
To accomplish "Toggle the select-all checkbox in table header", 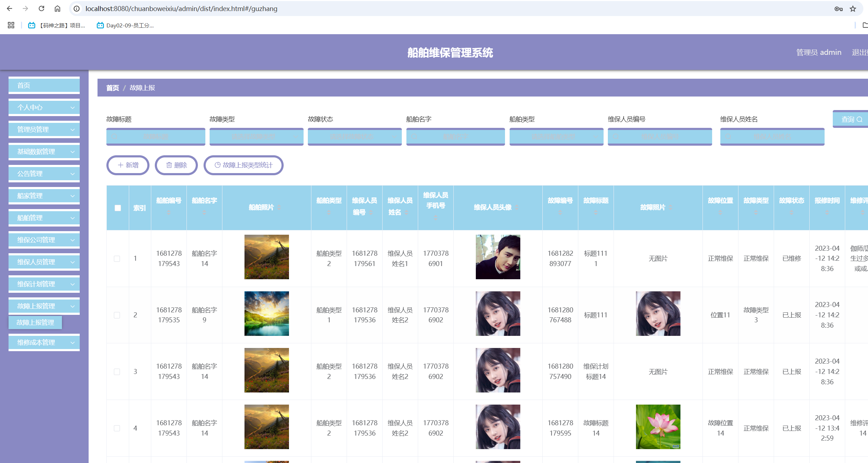I will tap(118, 208).
